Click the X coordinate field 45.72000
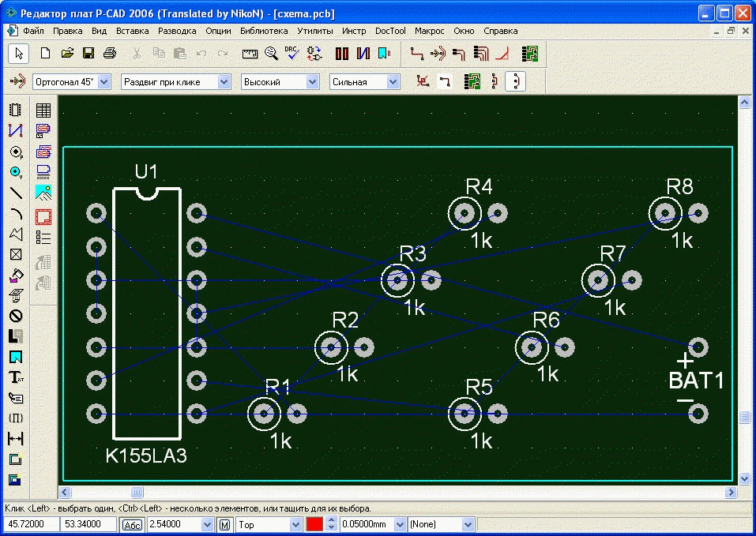This screenshot has height=536, width=756. click(32, 525)
